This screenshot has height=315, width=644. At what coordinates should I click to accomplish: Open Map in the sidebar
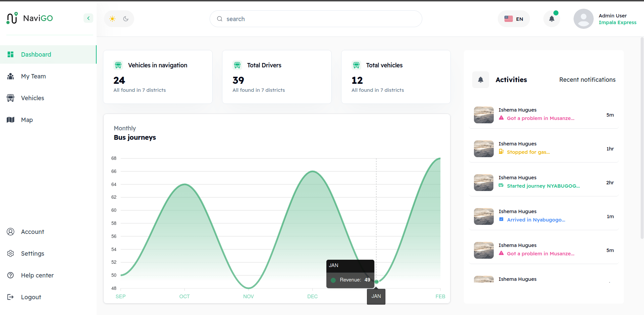48,120
